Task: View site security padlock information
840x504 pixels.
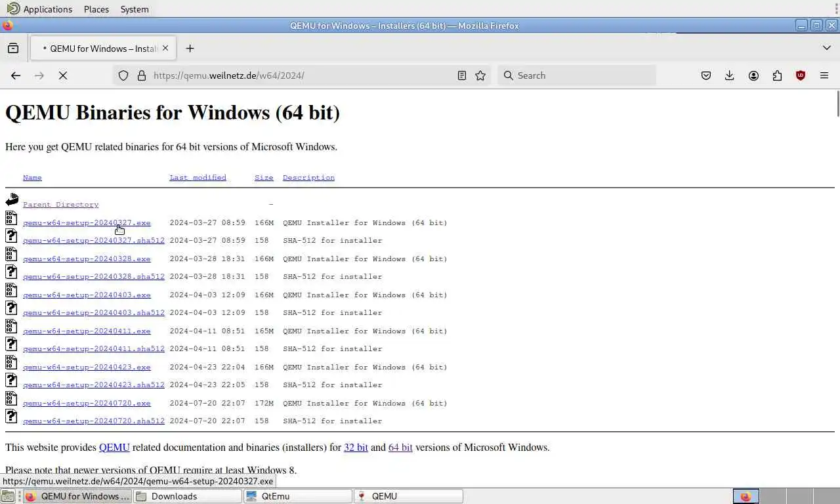Action: [x=141, y=75]
